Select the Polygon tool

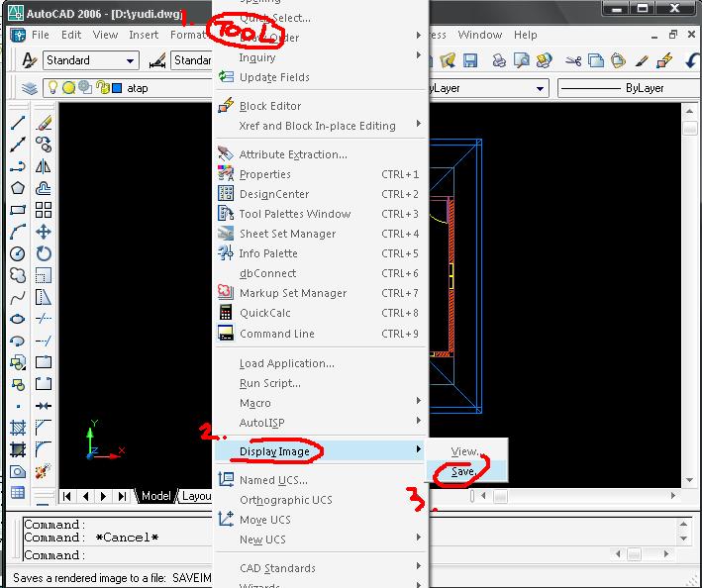point(18,188)
